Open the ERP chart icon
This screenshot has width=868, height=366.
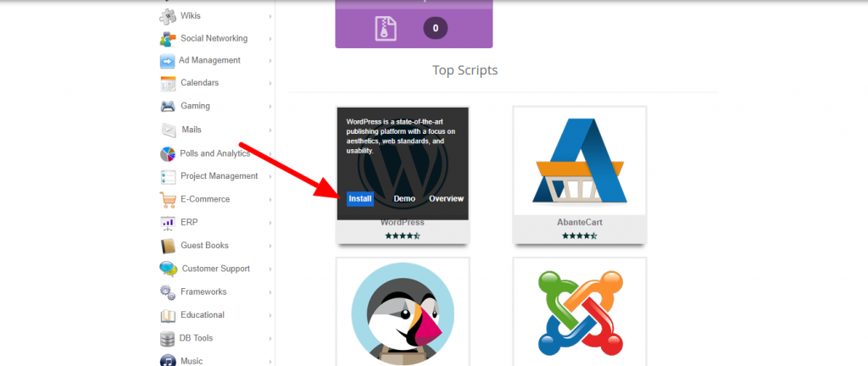point(168,223)
